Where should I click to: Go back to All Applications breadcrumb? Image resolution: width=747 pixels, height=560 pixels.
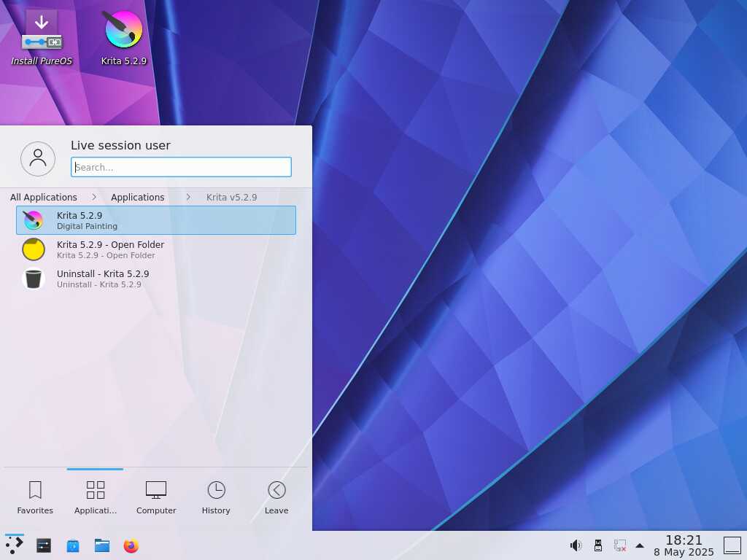point(43,197)
